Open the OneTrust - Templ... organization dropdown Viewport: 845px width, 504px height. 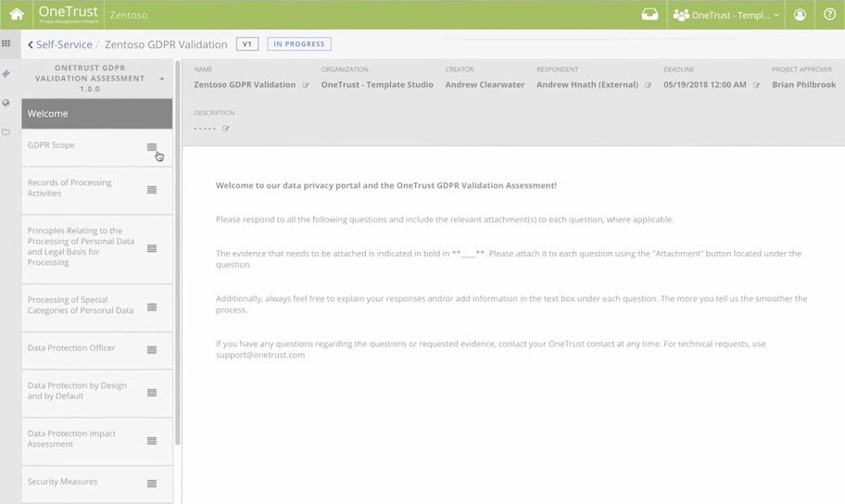[725, 15]
